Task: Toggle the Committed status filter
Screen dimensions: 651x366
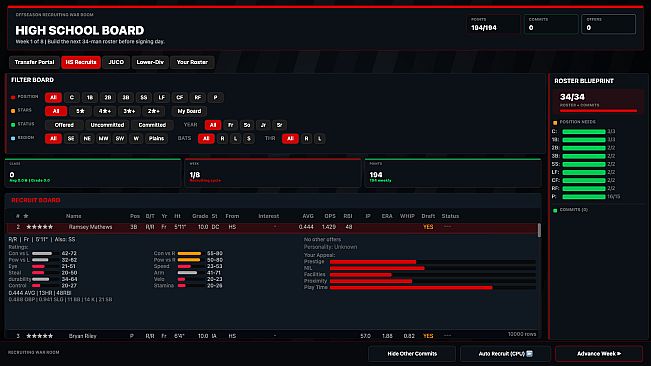Action: [152, 125]
